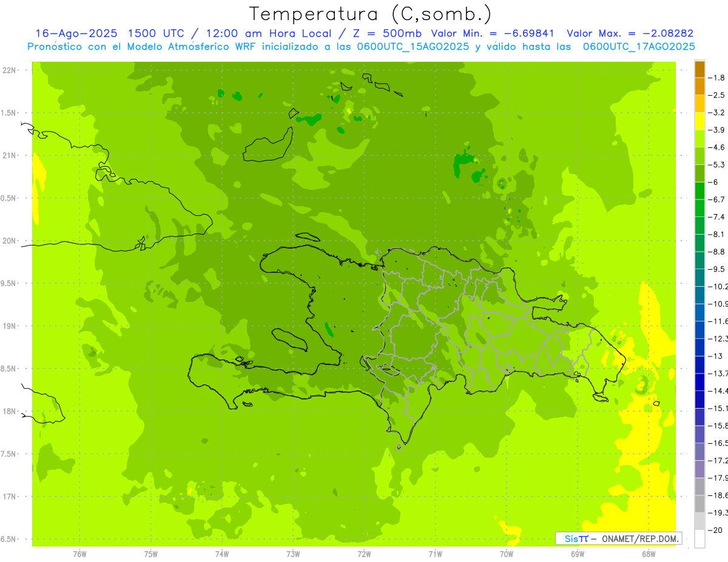Pick the teal swatch between -8.8 and -9.5
This screenshot has width=728, height=562.
(x=699, y=260)
